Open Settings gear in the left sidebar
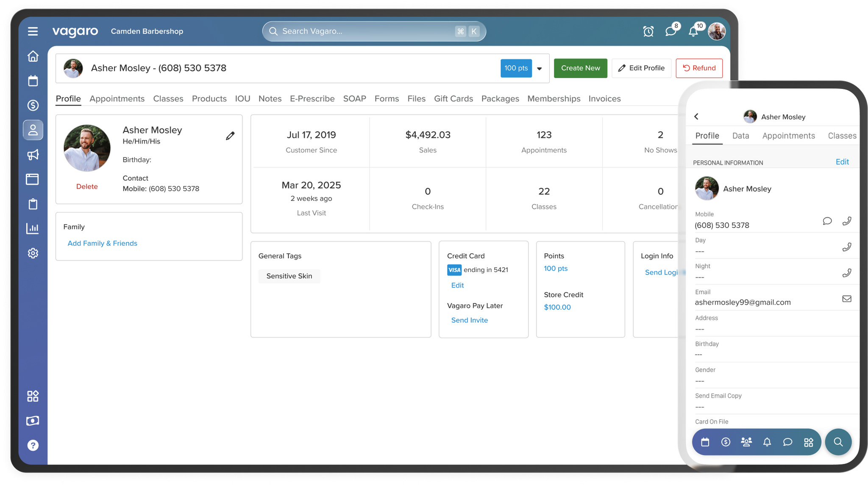868x485 pixels. coord(33,253)
